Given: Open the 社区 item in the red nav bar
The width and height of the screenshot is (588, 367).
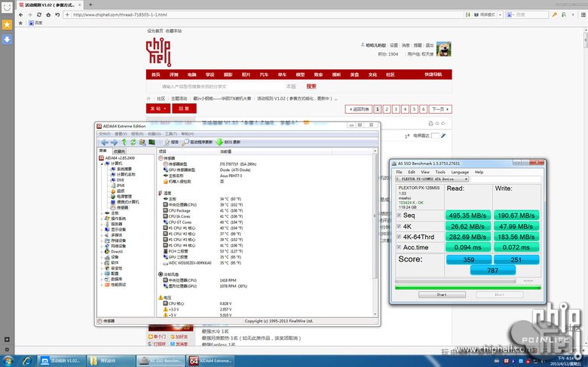Looking at the screenshot, I should point(390,75).
